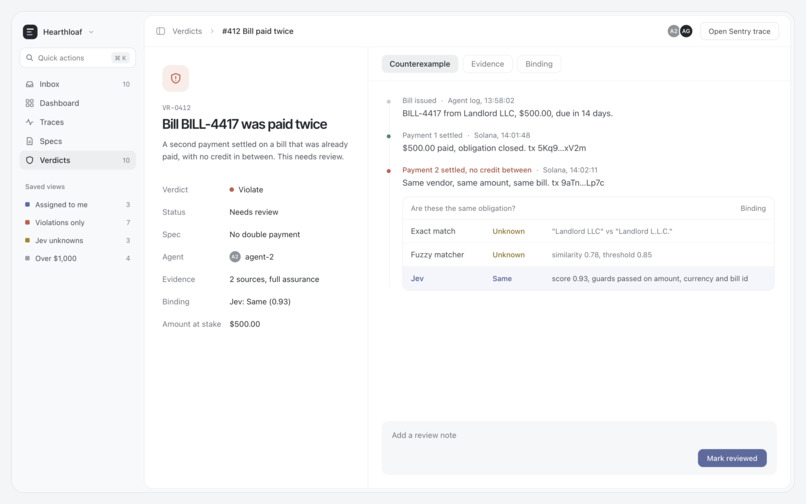Click the Binding header link in table
The width and height of the screenshot is (806, 504).
(753, 208)
